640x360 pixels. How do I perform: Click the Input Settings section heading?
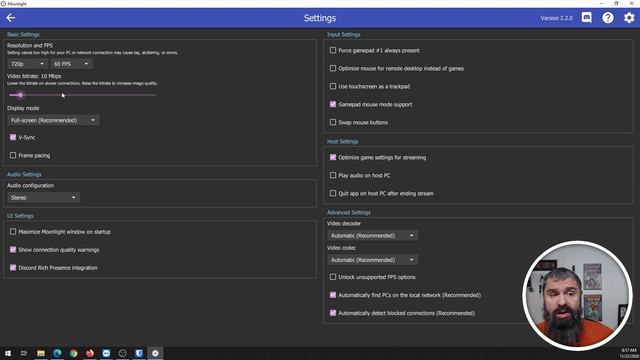click(344, 35)
